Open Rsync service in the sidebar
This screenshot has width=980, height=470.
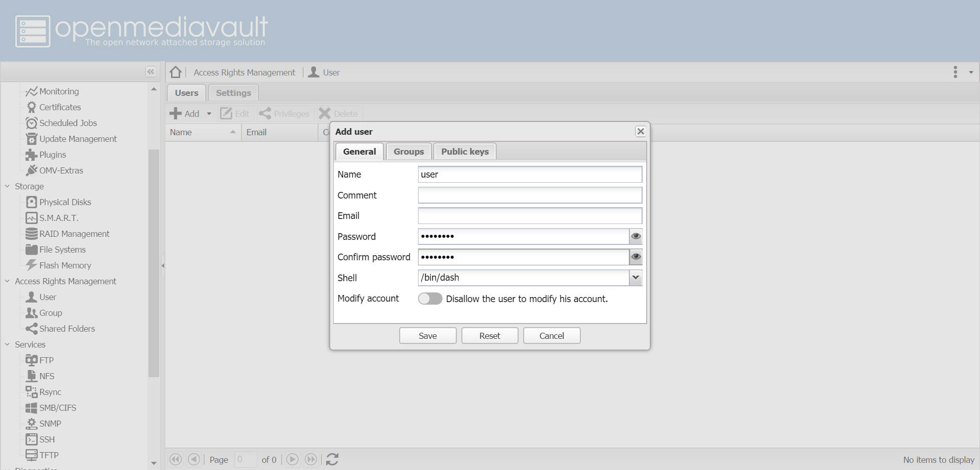(43, 392)
